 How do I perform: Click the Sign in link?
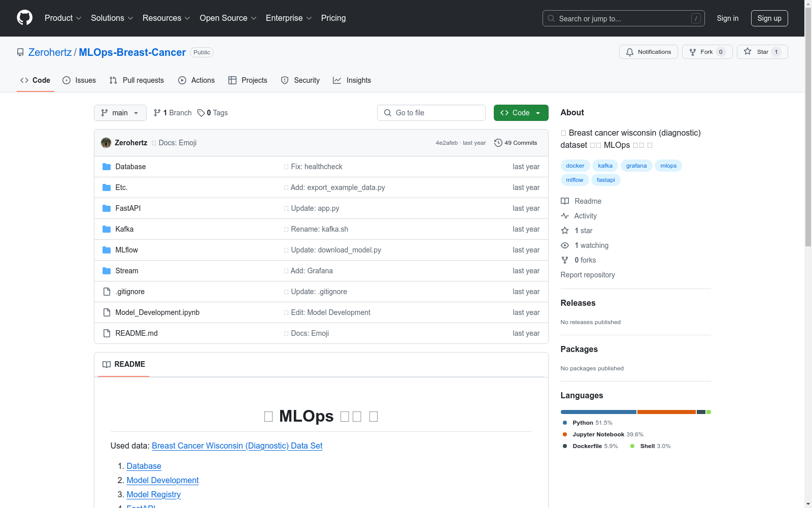click(728, 18)
